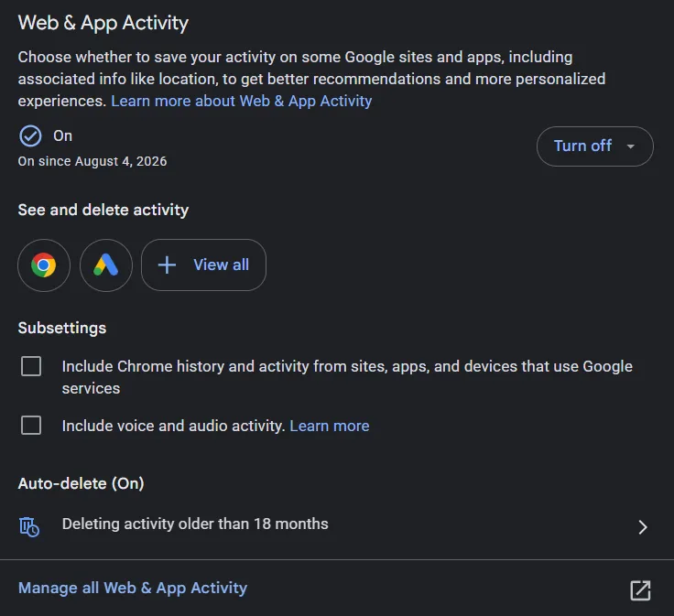Screen dimensions: 674x616
Task: Click the On status checkmark icon
Action: (30, 136)
